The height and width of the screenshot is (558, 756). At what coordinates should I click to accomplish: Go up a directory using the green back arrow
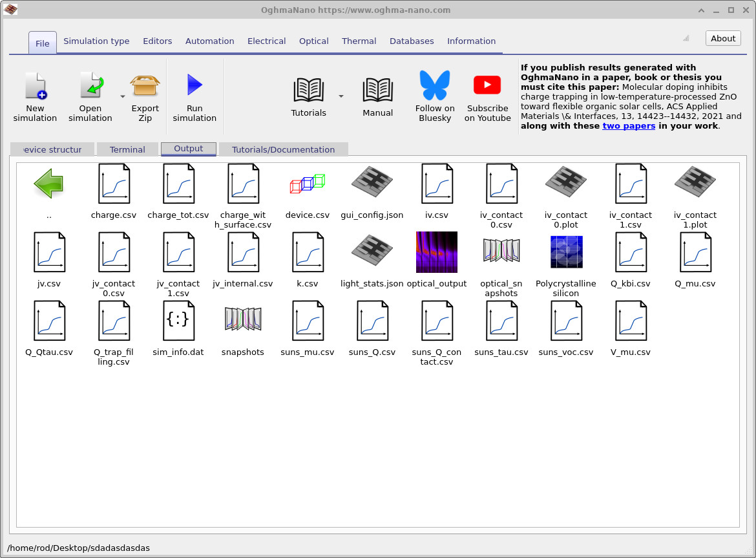click(48, 183)
